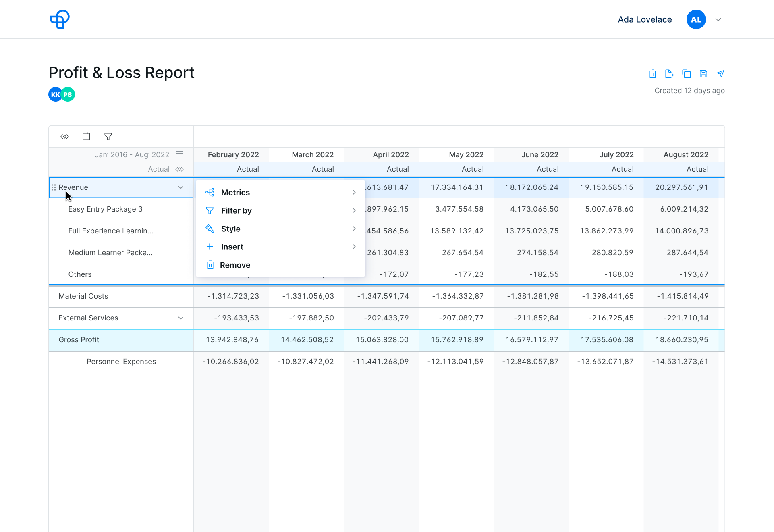
Task: Click the expand columns icon in toolbar
Action: (65, 137)
